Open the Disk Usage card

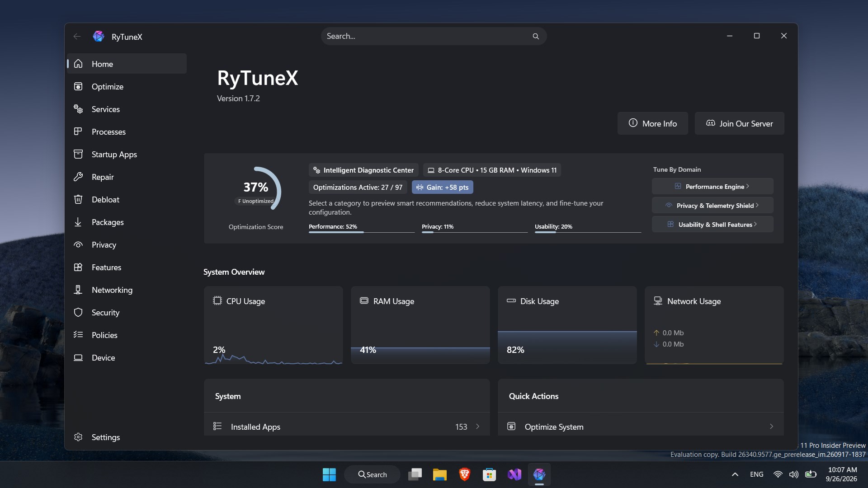tap(567, 325)
